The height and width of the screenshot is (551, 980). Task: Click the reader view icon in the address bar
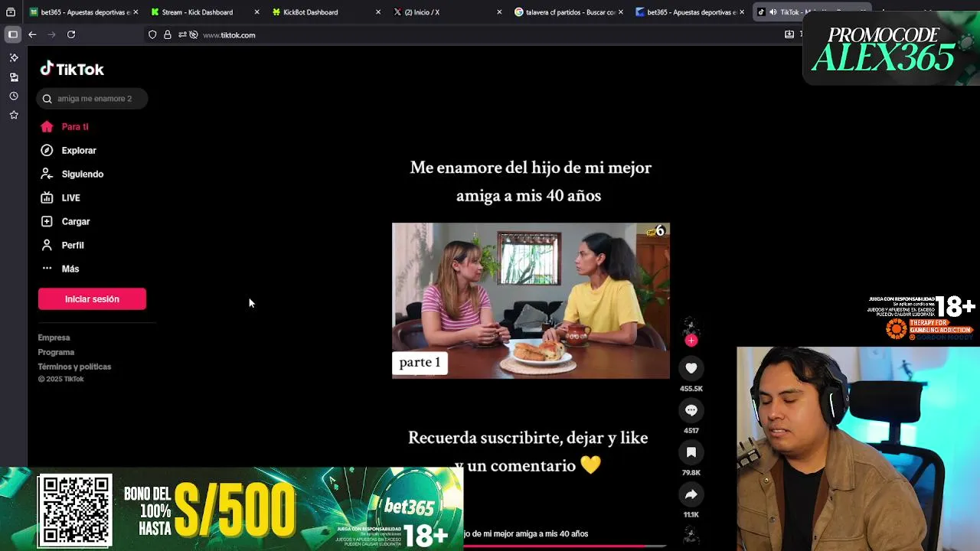click(x=789, y=34)
